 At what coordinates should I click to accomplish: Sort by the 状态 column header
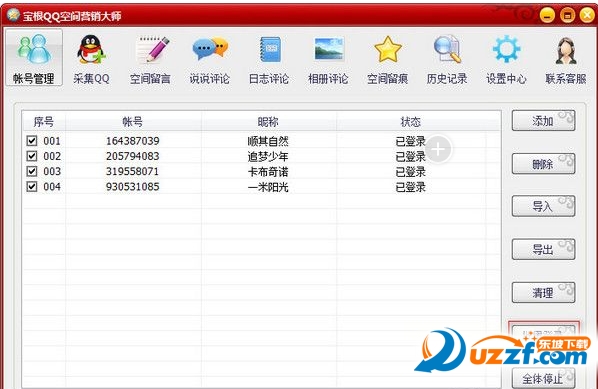click(411, 122)
